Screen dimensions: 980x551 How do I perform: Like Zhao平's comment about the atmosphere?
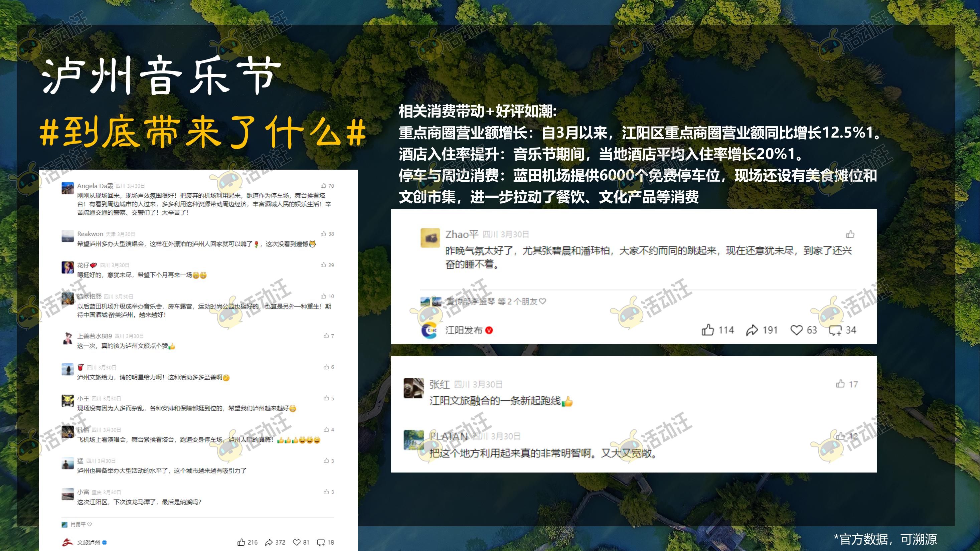point(850,234)
